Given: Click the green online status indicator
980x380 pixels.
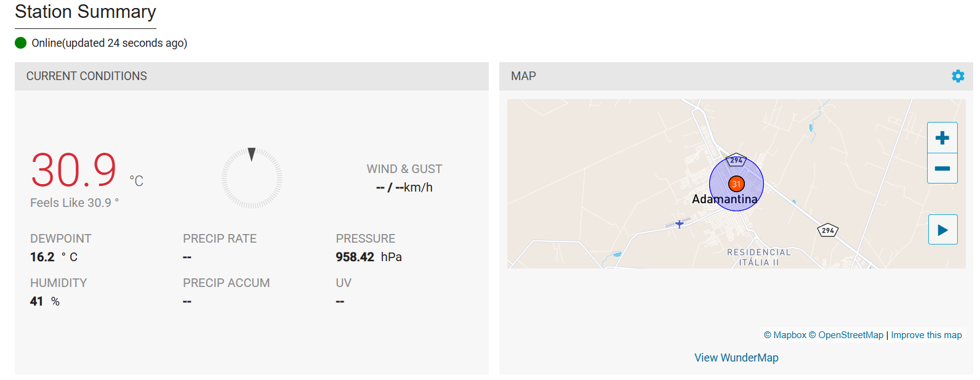Looking at the screenshot, I should 21,42.
